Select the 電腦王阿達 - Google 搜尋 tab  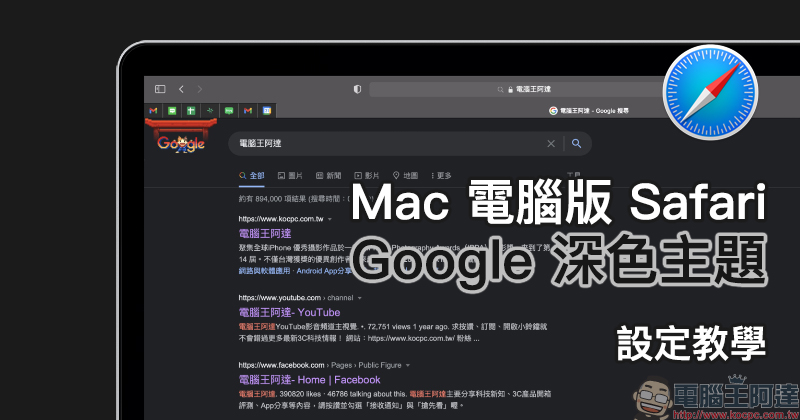pyautogui.click(x=589, y=110)
